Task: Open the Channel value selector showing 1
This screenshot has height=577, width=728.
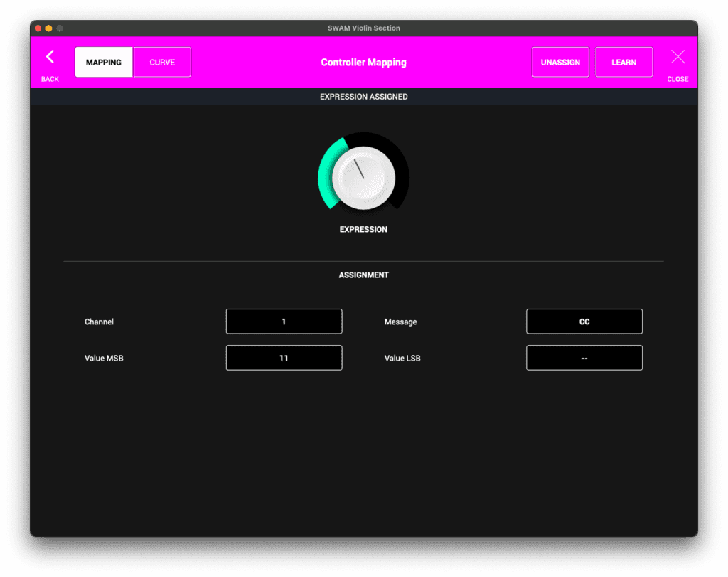Action: click(x=284, y=321)
